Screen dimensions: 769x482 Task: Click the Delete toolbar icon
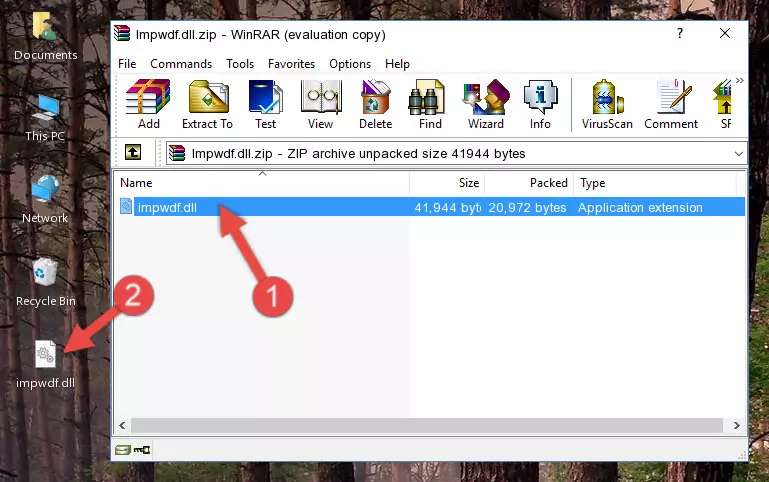376,104
